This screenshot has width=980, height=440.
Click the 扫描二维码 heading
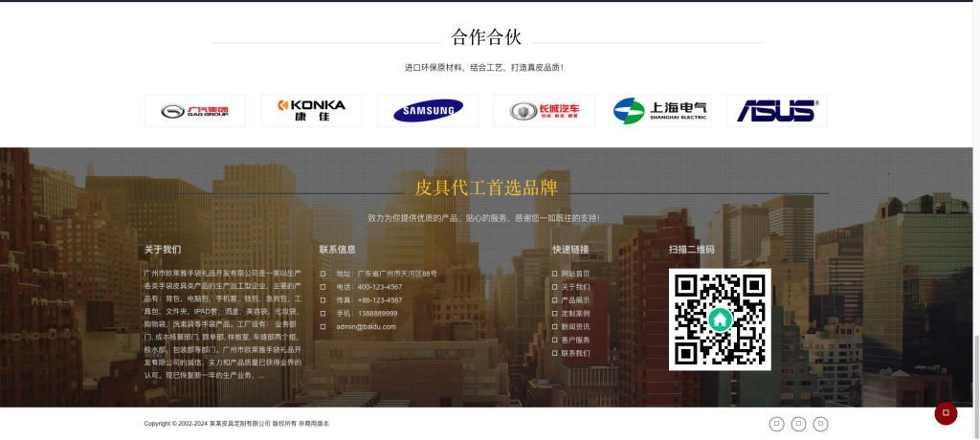pyautogui.click(x=691, y=249)
